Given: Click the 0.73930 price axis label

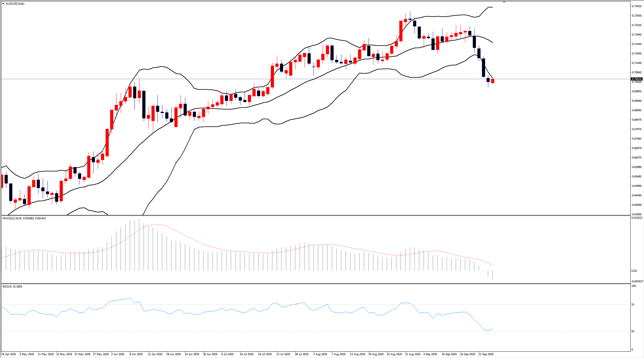Looking at the screenshot, I should pos(636,16).
